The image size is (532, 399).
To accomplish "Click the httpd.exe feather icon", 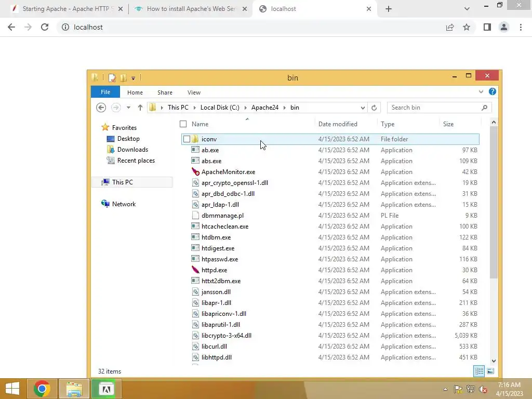I will pos(195,270).
